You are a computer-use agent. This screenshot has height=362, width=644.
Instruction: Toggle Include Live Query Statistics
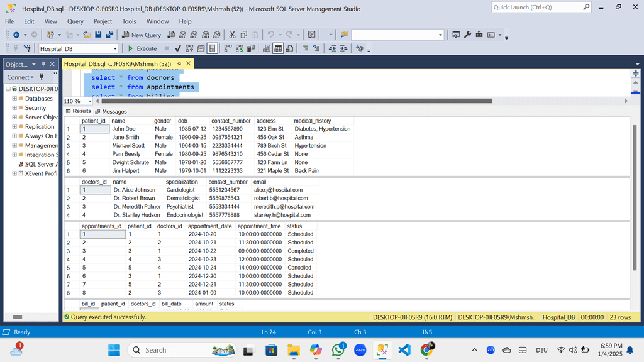pyautogui.click(x=240, y=48)
